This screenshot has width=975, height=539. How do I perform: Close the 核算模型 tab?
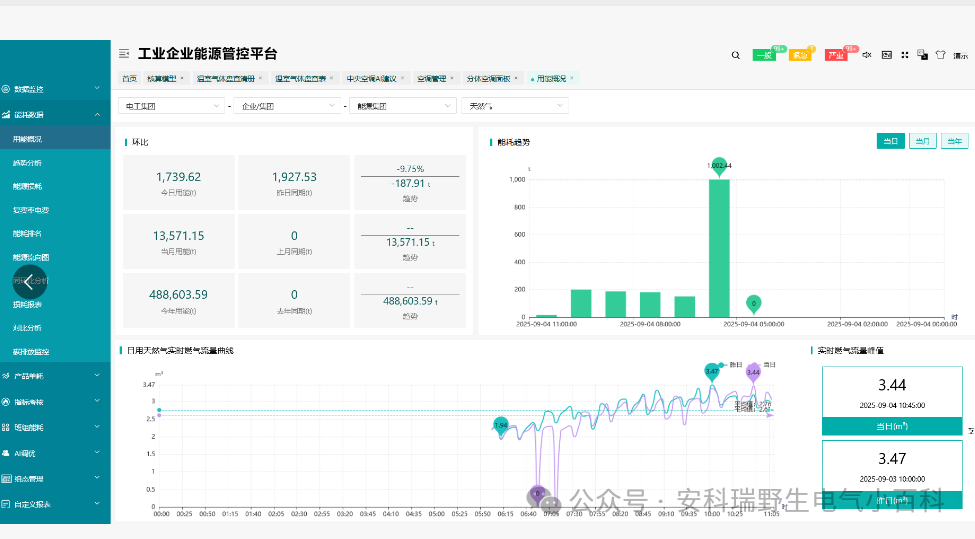(x=182, y=78)
